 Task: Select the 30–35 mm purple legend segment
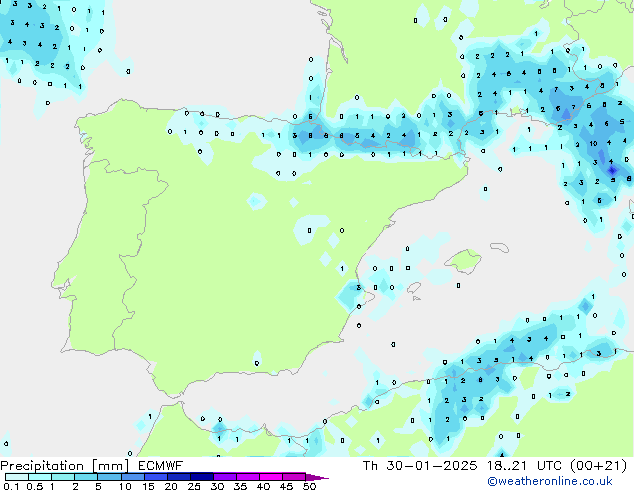coord(225,477)
